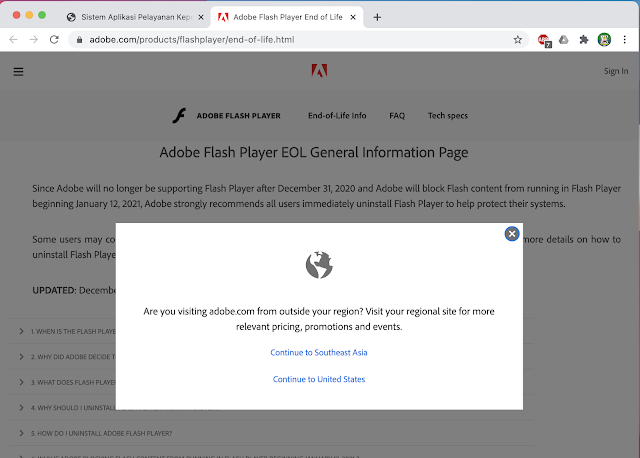Open the red adblocker extension icon
This screenshot has height=458, width=640.
(544, 40)
